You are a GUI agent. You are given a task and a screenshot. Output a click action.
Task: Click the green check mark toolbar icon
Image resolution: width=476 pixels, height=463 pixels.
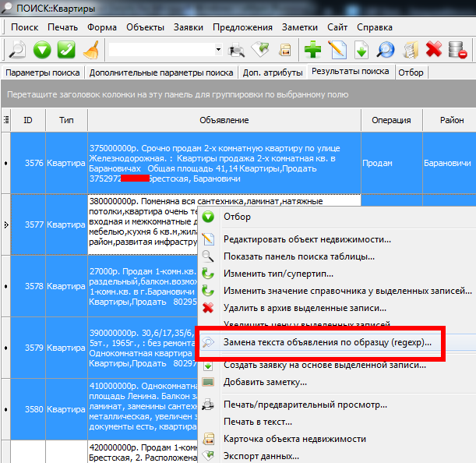pos(66,50)
